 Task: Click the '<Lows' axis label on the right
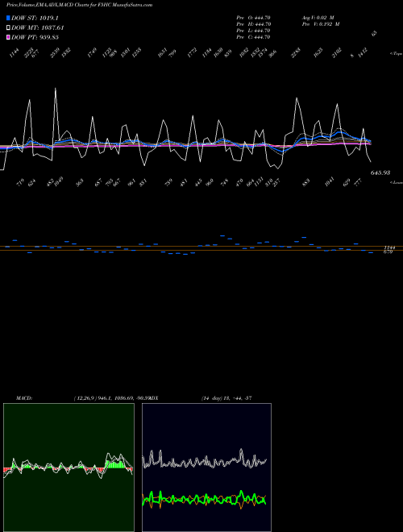396,182
